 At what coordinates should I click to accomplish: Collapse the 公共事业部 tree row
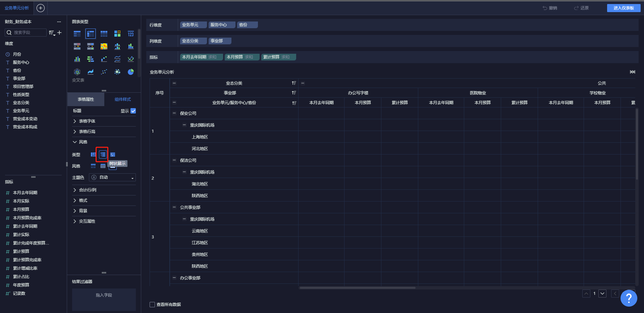coord(174,207)
